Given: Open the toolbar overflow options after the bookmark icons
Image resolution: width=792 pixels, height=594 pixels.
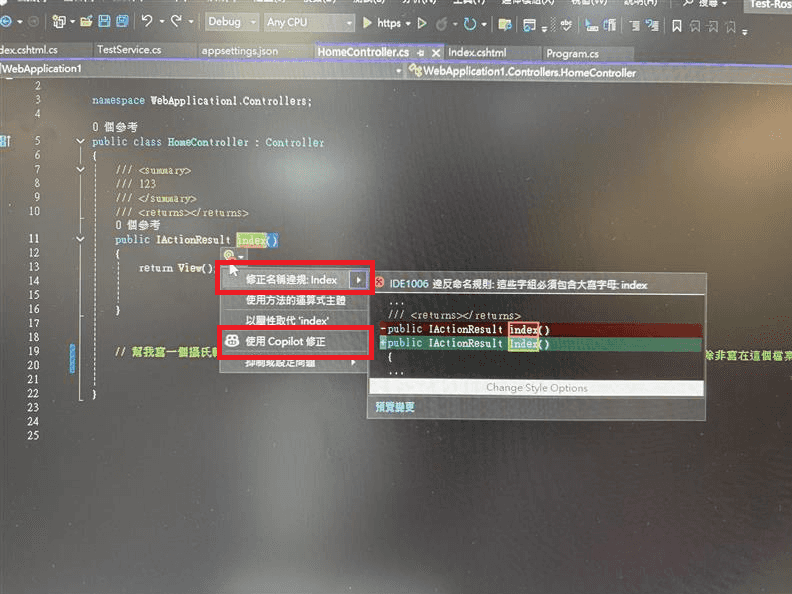Looking at the screenshot, I should click(745, 32).
